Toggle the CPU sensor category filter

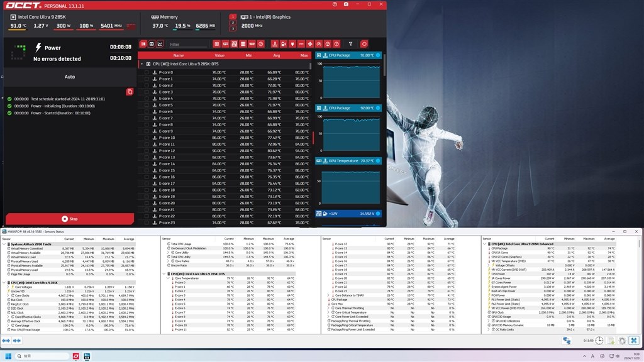click(217, 44)
